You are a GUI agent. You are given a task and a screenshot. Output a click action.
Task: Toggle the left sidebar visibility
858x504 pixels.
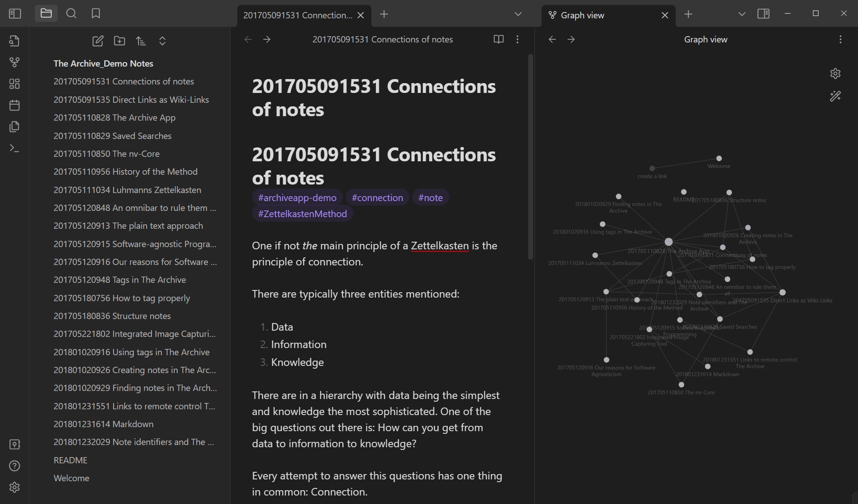pos(15,13)
